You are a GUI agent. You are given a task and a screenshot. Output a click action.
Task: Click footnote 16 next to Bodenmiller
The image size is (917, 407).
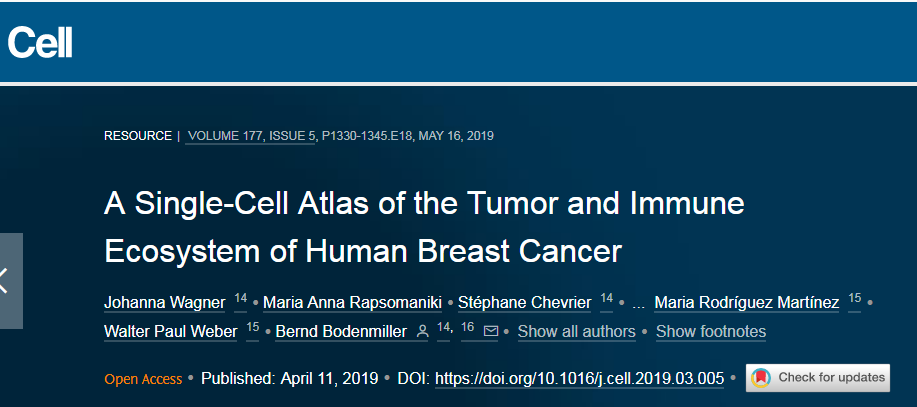point(467,327)
